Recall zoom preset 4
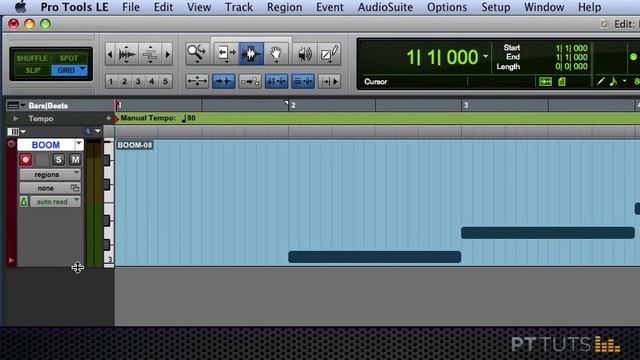The width and height of the screenshot is (640, 360). click(x=151, y=81)
